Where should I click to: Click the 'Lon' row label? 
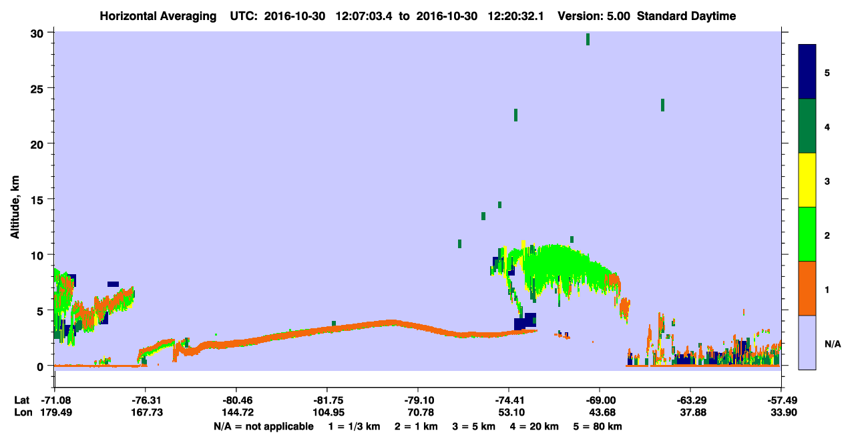[x=22, y=412]
